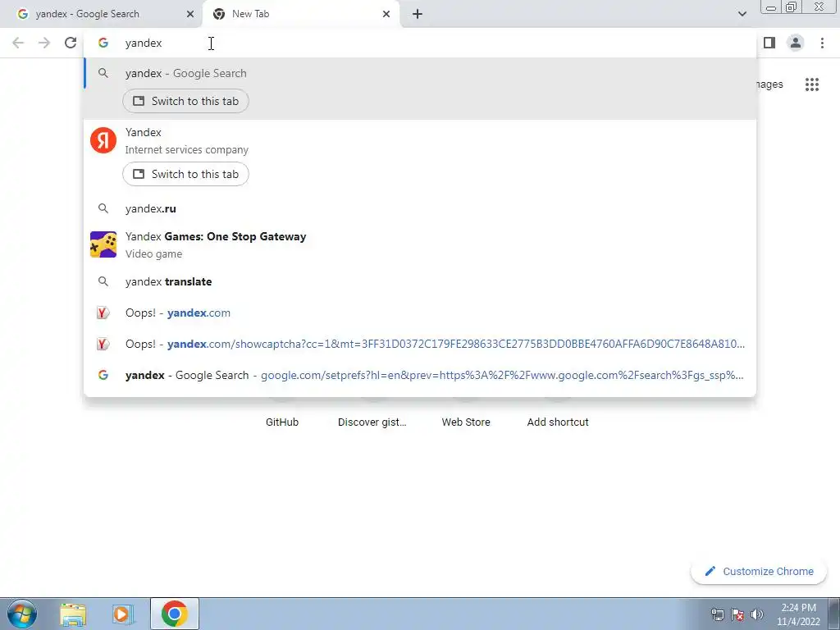This screenshot has width=840, height=630.
Task: Open the google.com/setprefs history suggestion
Action: (x=420, y=375)
